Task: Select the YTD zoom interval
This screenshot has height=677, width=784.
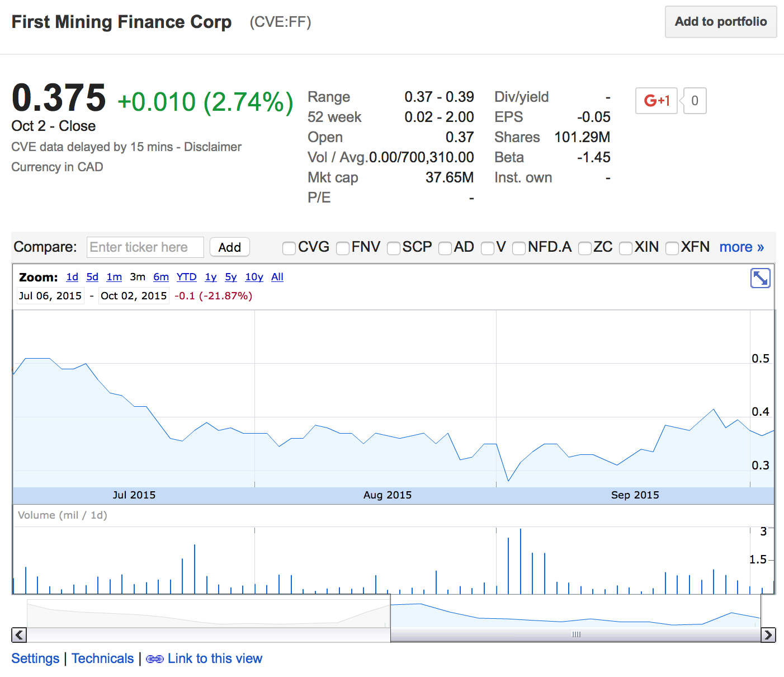Action: [186, 277]
